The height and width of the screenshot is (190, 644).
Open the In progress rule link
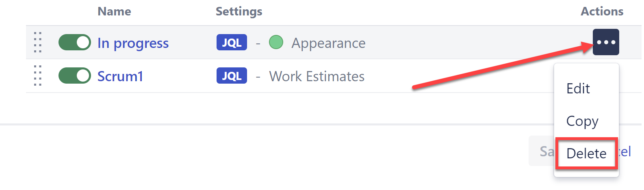tap(133, 43)
